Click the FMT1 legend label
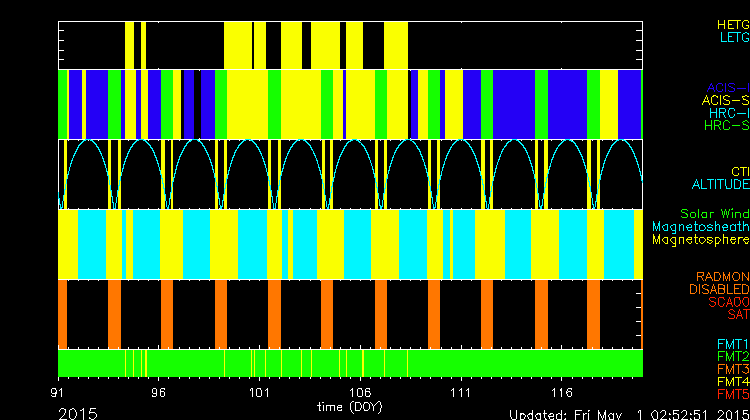Screen dimensions: 750x420 (730, 344)
